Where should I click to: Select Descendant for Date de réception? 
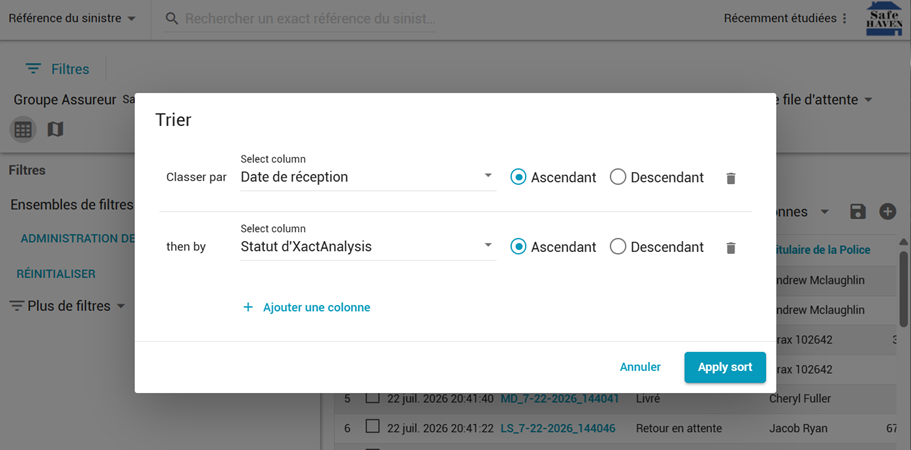618,177
